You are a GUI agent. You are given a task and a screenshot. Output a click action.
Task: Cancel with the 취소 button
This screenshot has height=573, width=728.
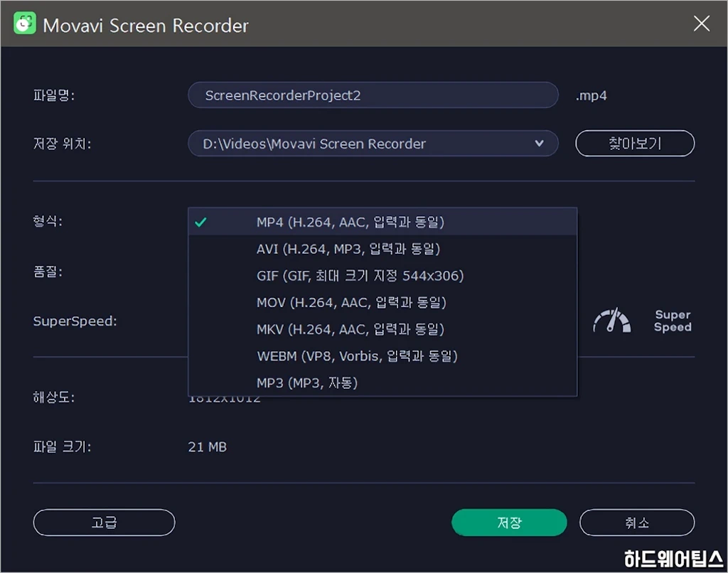tap(636, 523)
